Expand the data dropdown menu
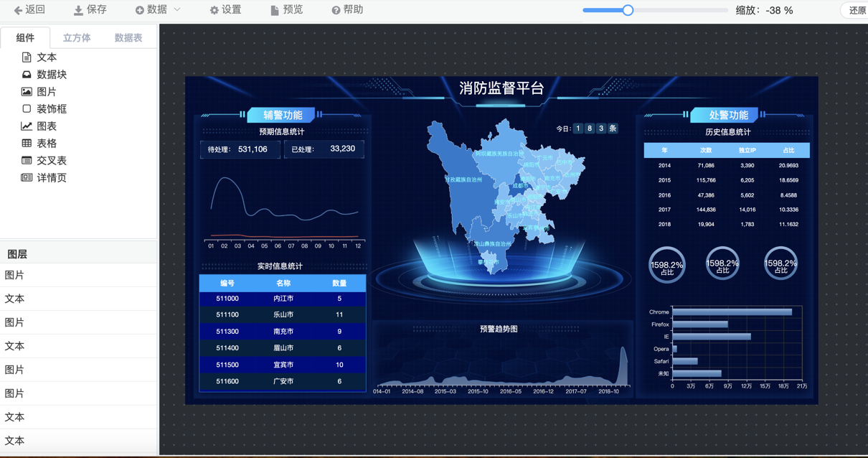868x458 pixels. click(177, 10)
